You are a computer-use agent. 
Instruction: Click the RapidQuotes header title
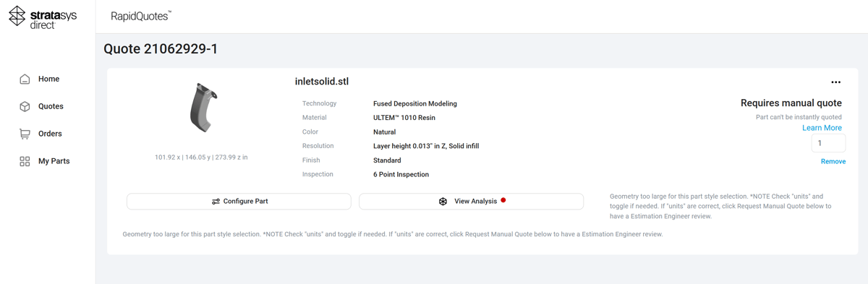(141, 16)
